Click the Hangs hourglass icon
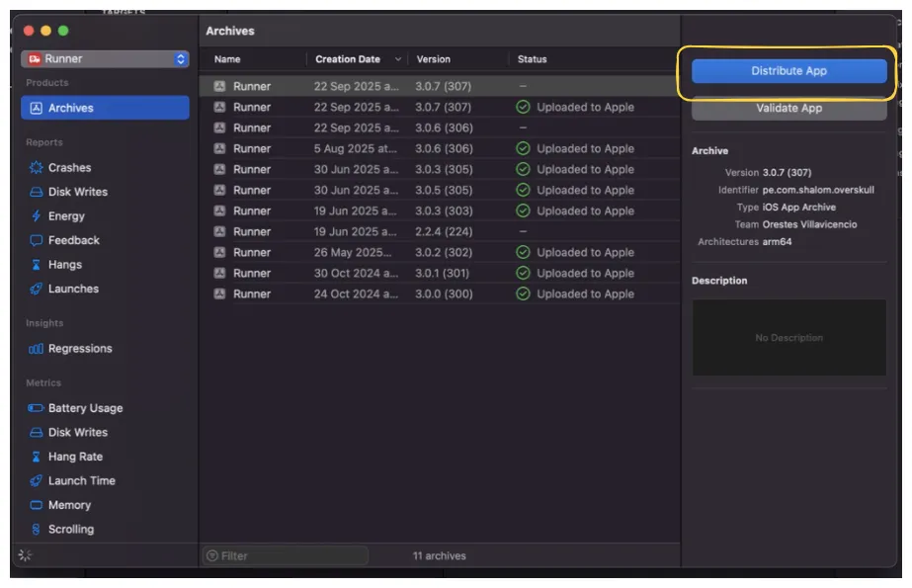 click(x=37, y=265)
